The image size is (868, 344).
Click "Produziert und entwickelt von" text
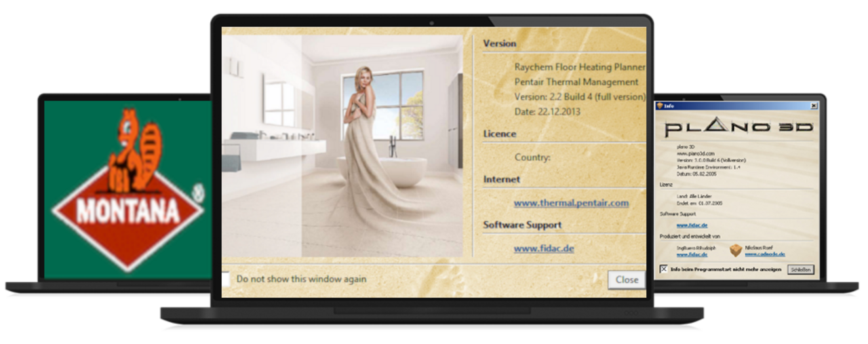pyautogui.click(x=690, y=236)
